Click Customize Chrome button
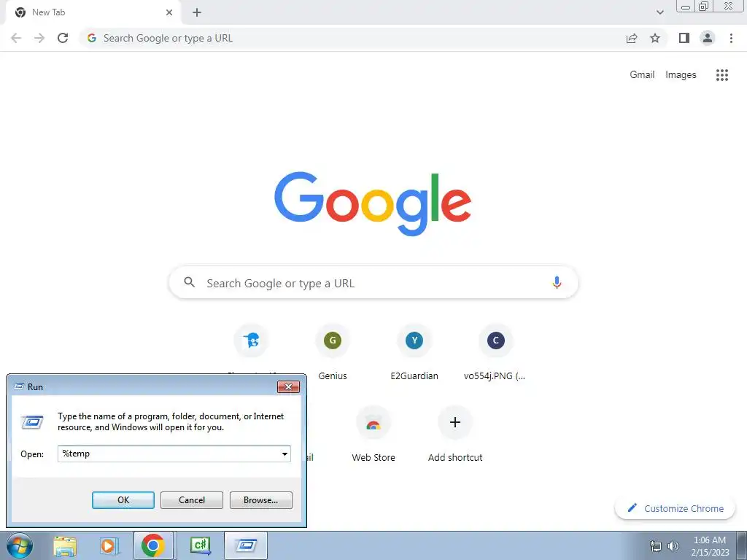Image resolution: width=747 pixels, height=560 pixels. tap(676, 508)
